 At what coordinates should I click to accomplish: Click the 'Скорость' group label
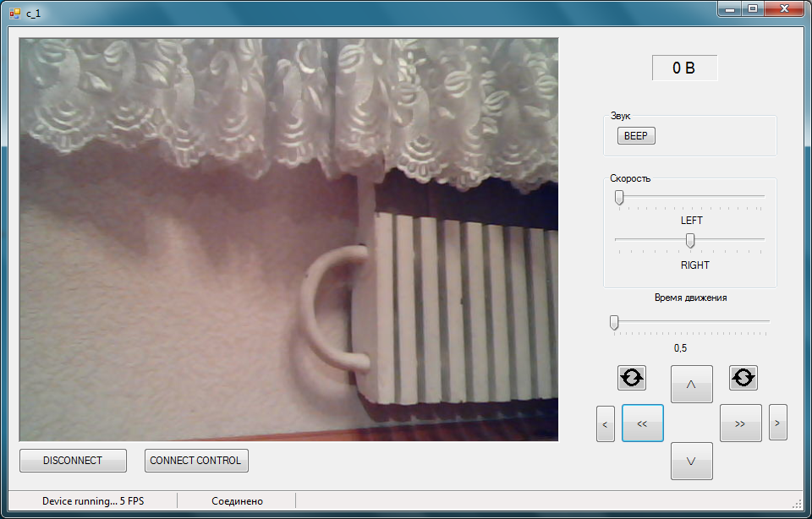coord(630,178)
